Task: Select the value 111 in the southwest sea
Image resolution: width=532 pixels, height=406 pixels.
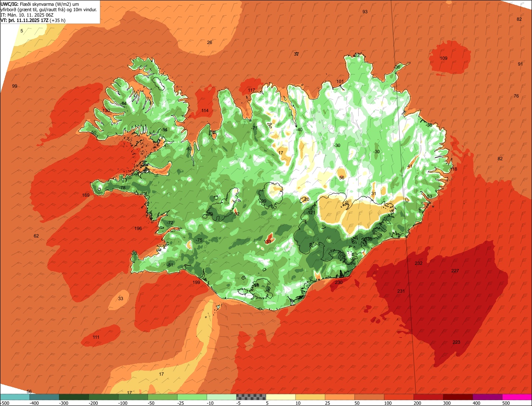Action: coord(96,337)
